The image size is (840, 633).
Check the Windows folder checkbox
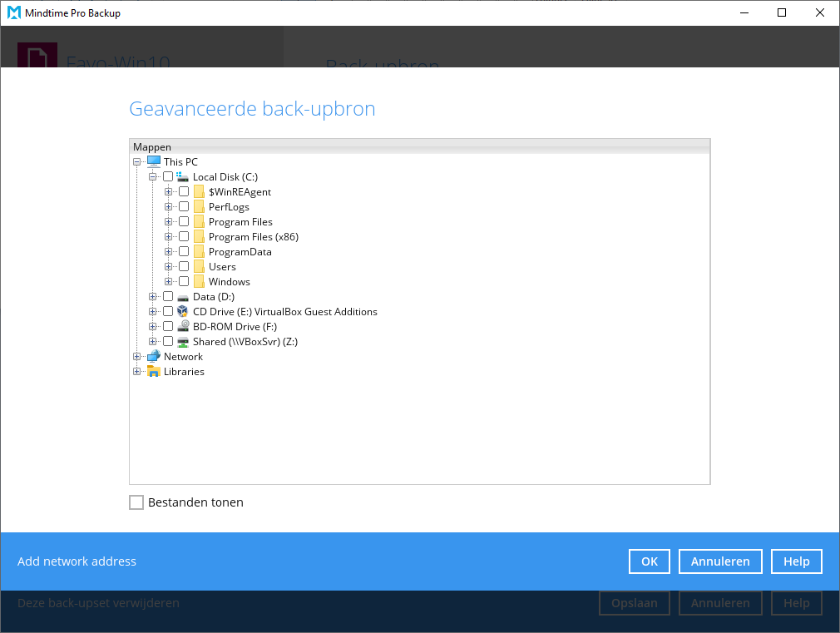(x=184, y=281)
